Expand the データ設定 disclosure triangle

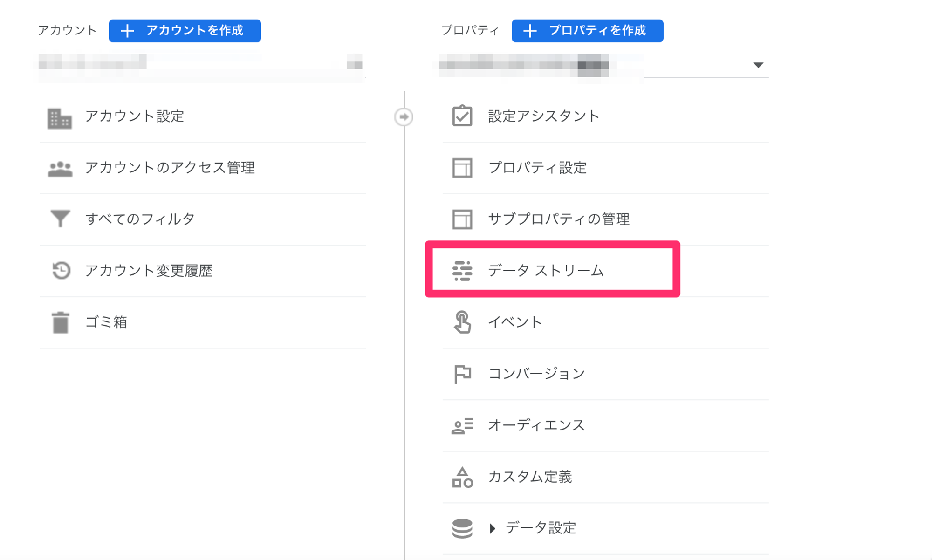click(x=493, y=528)
